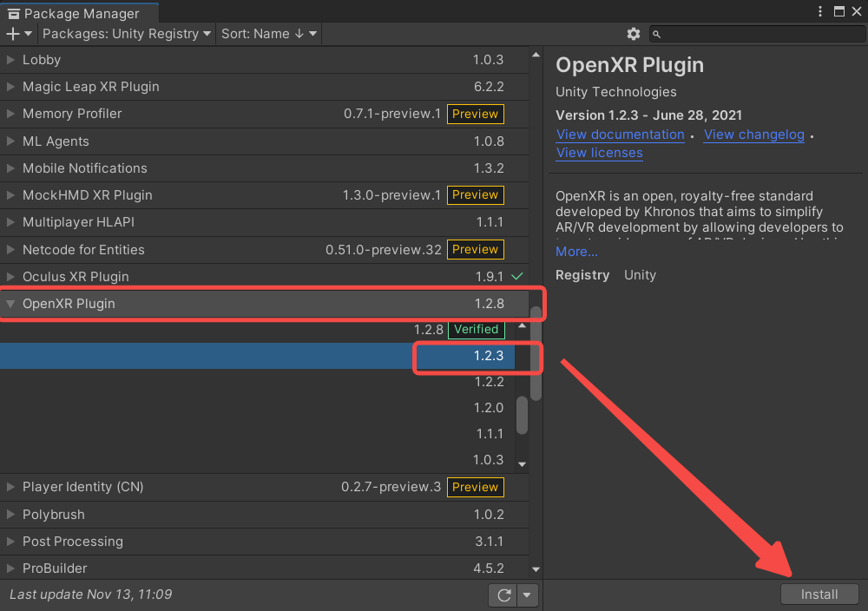Open View changelog link
This screenshot has height=611, width=868.
pyautogui.click(x=754, y=135)
